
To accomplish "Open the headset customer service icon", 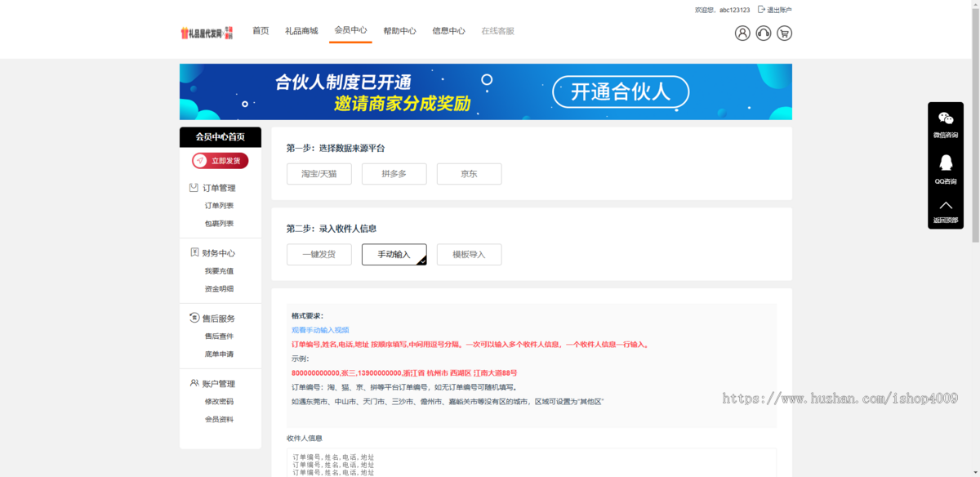I will click(x=764, y=33).
